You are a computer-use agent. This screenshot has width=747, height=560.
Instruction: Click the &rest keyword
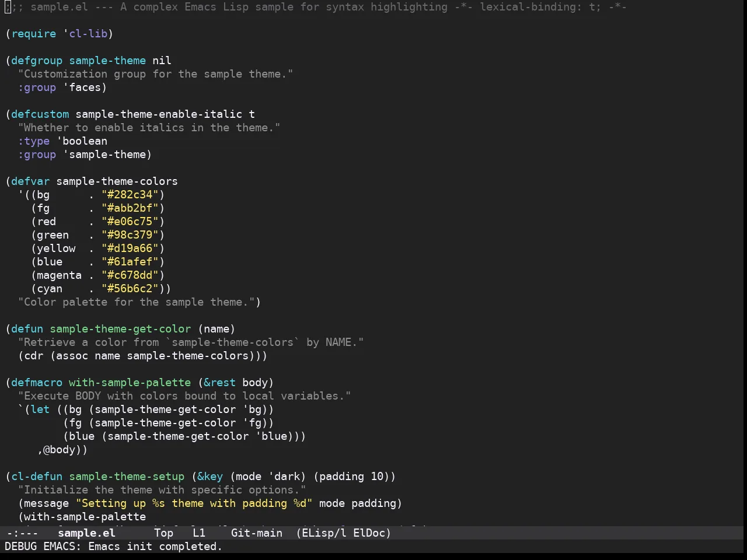click(x=220, y=383)
